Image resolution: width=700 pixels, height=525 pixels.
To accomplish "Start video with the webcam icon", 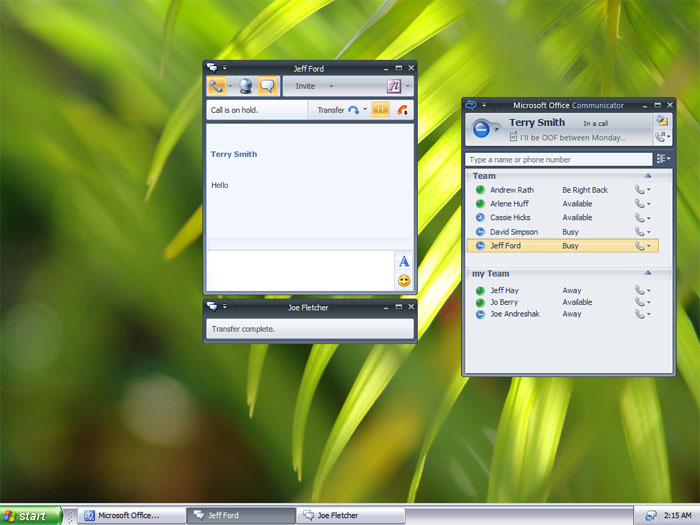I will tap(246, 86).
